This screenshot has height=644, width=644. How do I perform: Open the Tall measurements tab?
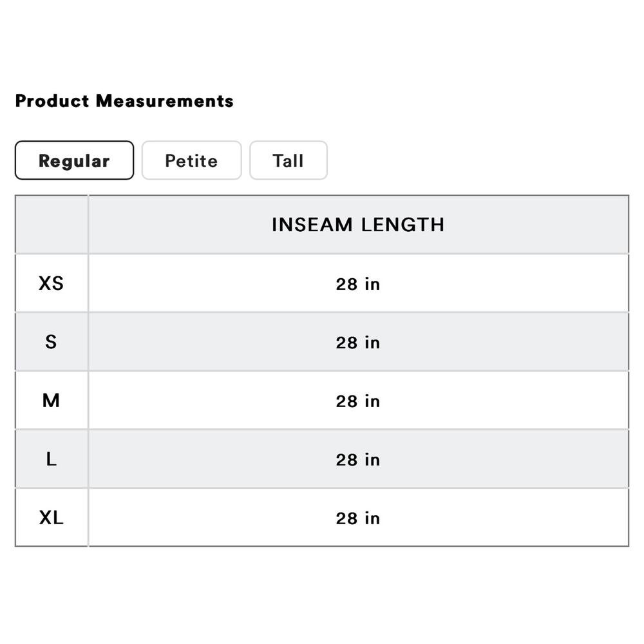pos(288,160)
